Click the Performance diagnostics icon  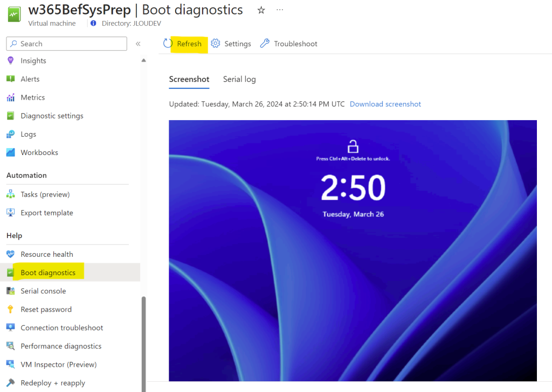click(11, 346)
